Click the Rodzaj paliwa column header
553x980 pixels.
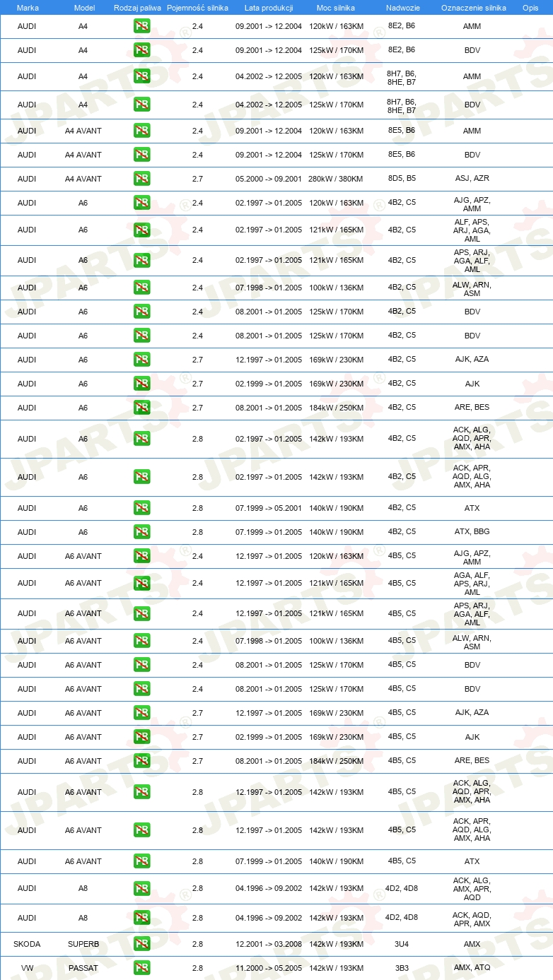pyautogui.click(x=137, y=8)
